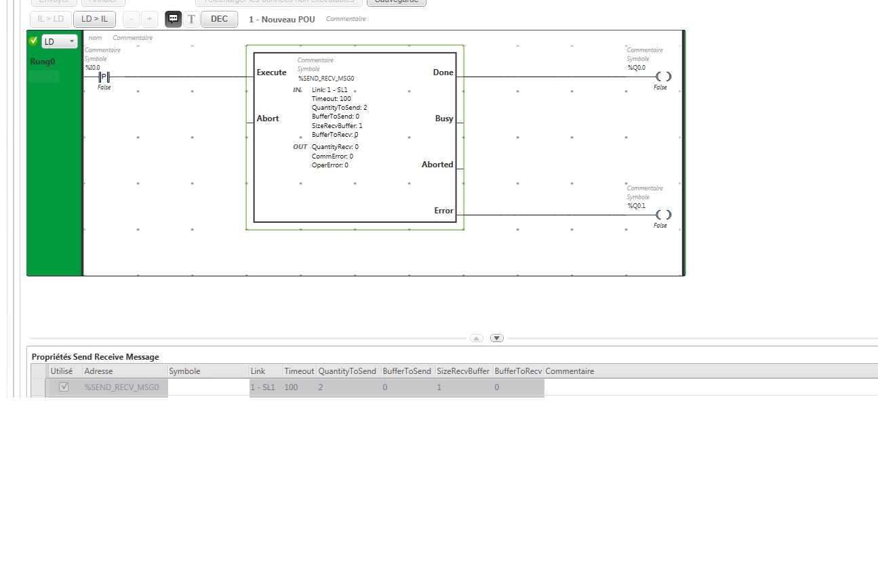Click the green rung validation checkmark
878x588 pixels.
point(34,41)
